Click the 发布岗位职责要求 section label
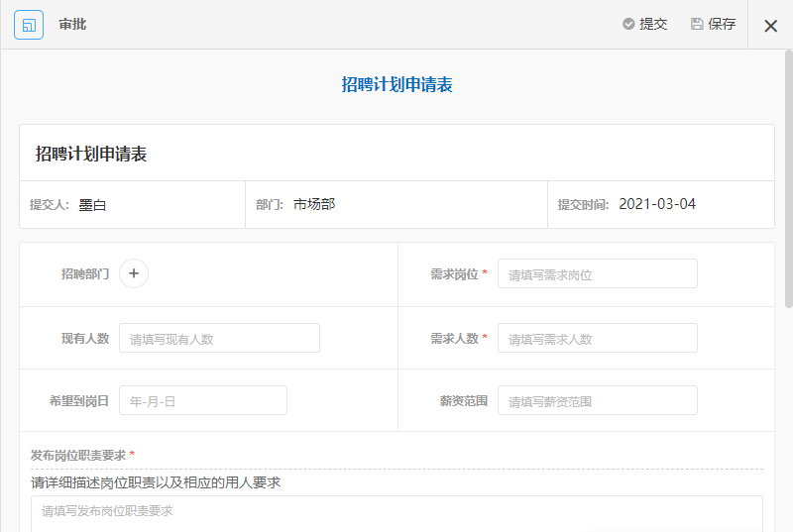 point(78,455)
